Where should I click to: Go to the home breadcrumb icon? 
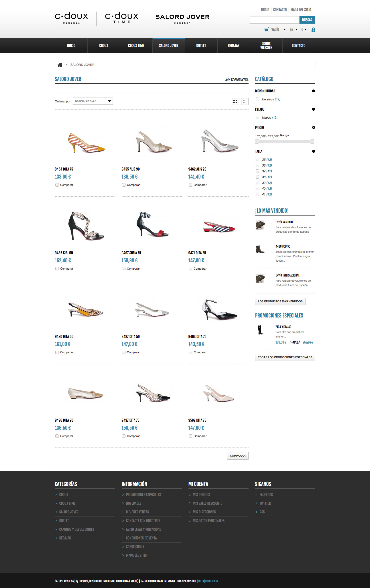click(x=60, y=65)
